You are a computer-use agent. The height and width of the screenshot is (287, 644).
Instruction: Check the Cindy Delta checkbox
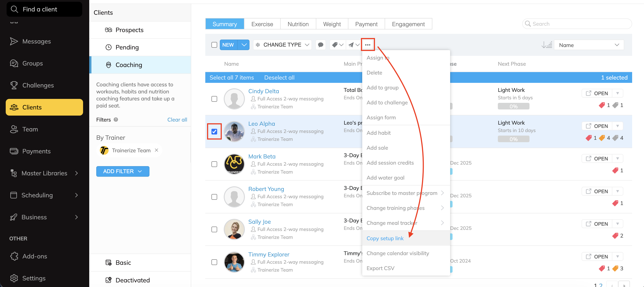(x=214, y=99)
